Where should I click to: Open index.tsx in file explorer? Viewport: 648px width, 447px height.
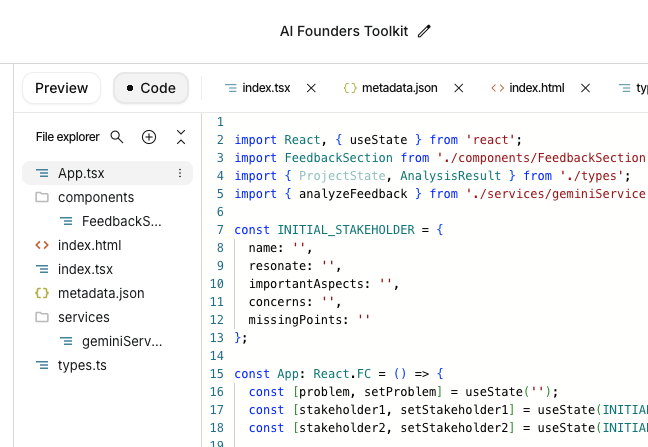point(85,269)
